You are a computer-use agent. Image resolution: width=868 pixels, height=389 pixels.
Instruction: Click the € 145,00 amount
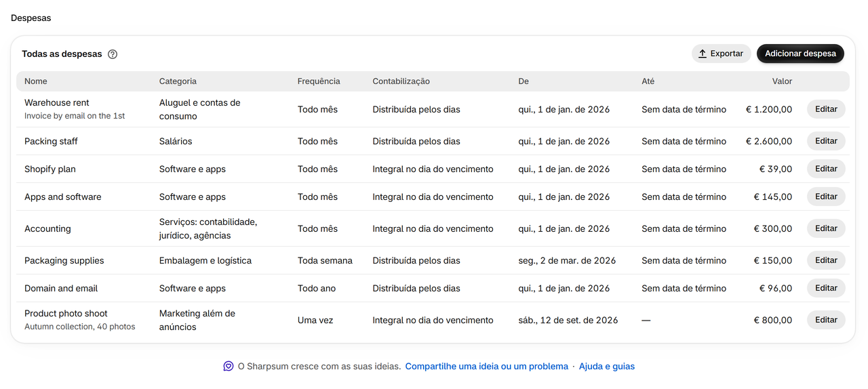pyautogui.click(x=773, y=197)
